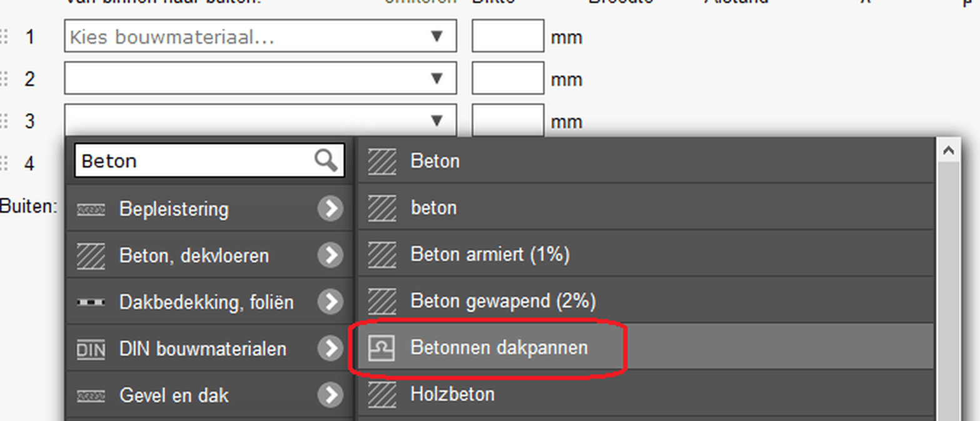Open the Bepleistering category
This screenshot has width=980, height=421.
click(x=210, y=208)
